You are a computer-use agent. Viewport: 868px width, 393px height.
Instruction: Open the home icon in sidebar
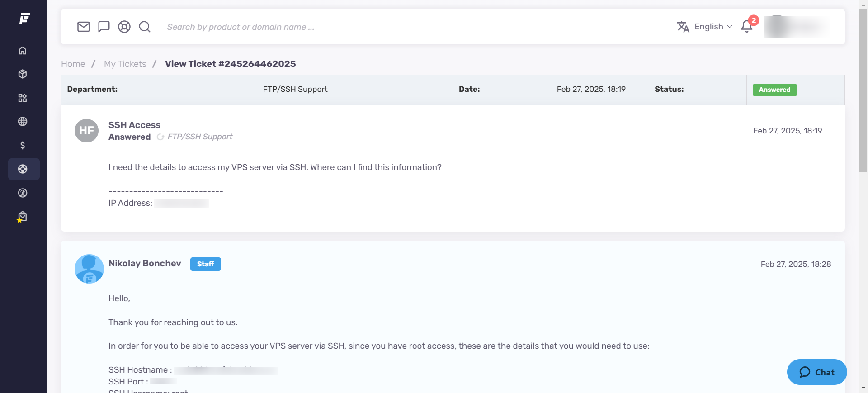point(23,51)
